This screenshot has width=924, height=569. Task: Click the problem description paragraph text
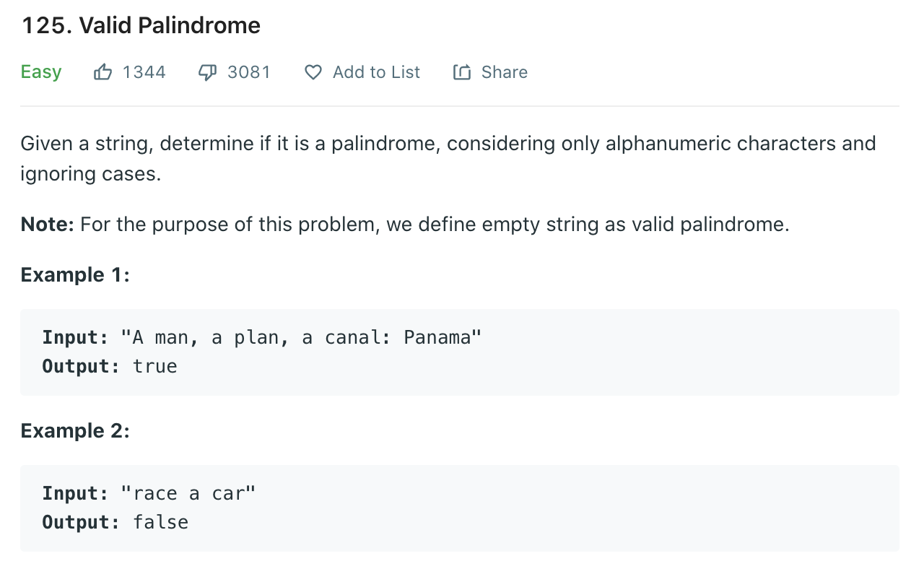point(448,158)
